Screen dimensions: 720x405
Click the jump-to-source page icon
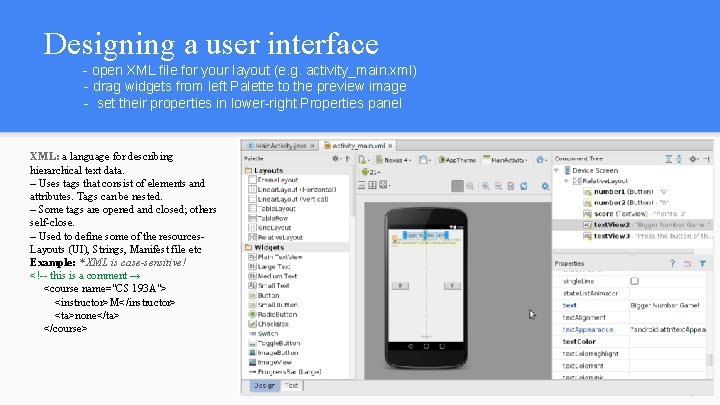[511, 186]
